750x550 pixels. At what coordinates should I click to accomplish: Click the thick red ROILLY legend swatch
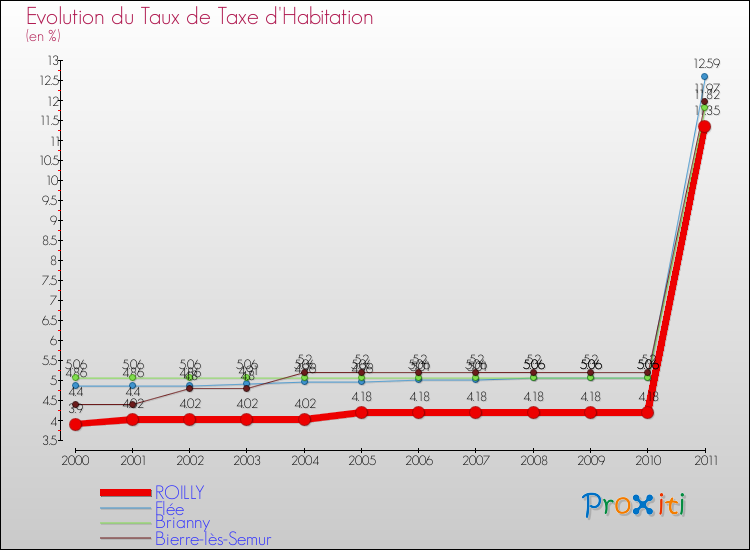tap(126, 493)
